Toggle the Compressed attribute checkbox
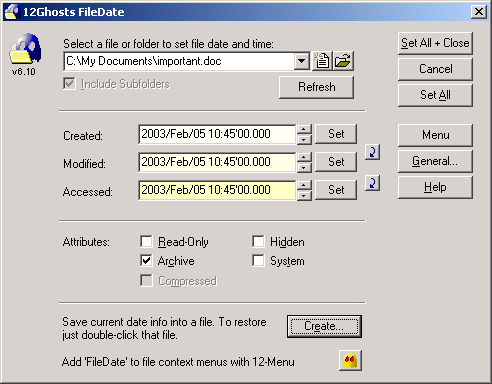 (x=146, y=281)
